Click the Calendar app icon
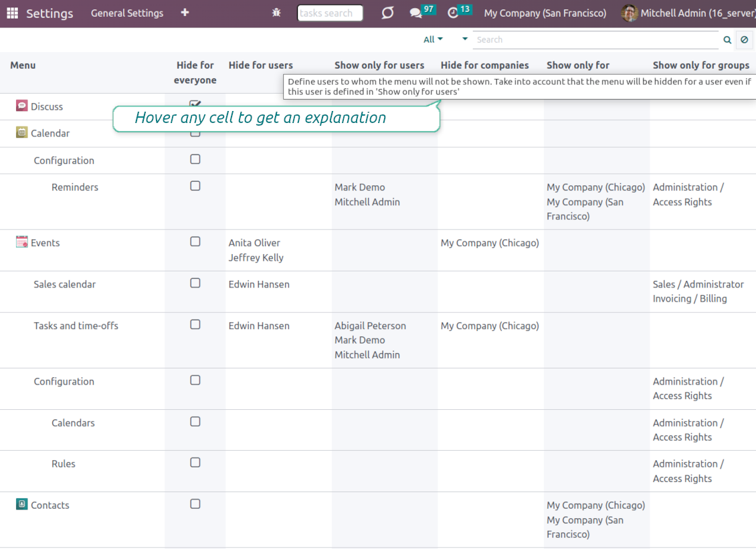This screenshot has width=756, height=549. click(21, 132)
